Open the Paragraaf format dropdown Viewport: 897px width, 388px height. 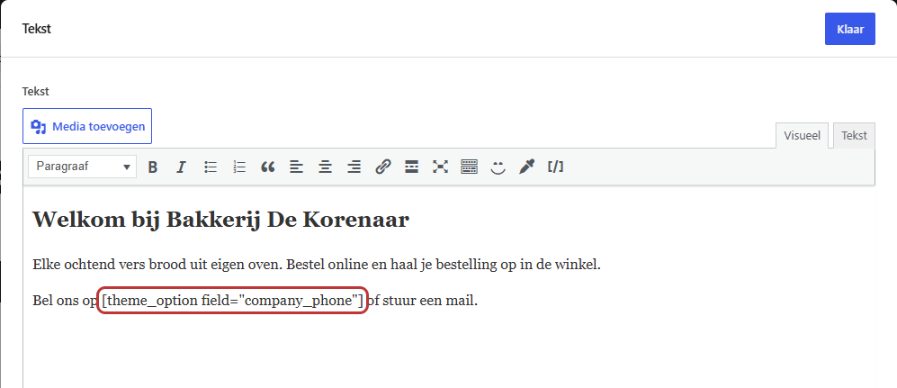[82, 167]
